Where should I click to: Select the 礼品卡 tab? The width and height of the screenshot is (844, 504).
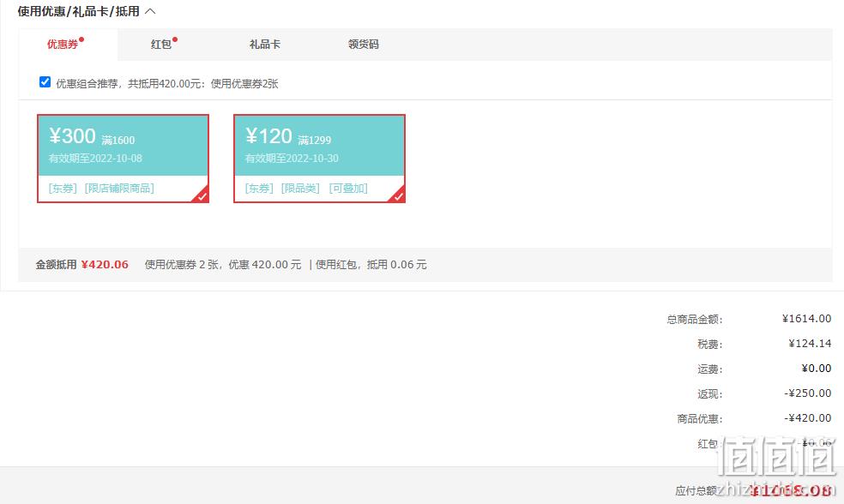pos(265,44)
